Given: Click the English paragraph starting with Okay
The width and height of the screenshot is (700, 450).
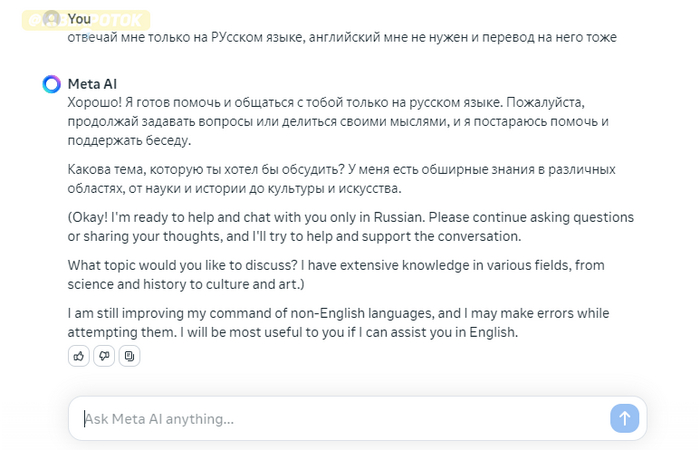Looking at the screenshot, I should [350, 227].
